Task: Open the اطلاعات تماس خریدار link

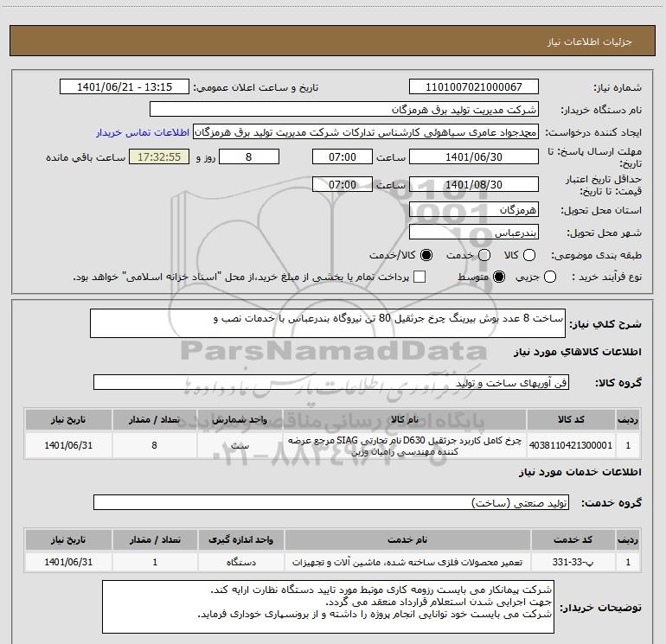Action: 143,132
